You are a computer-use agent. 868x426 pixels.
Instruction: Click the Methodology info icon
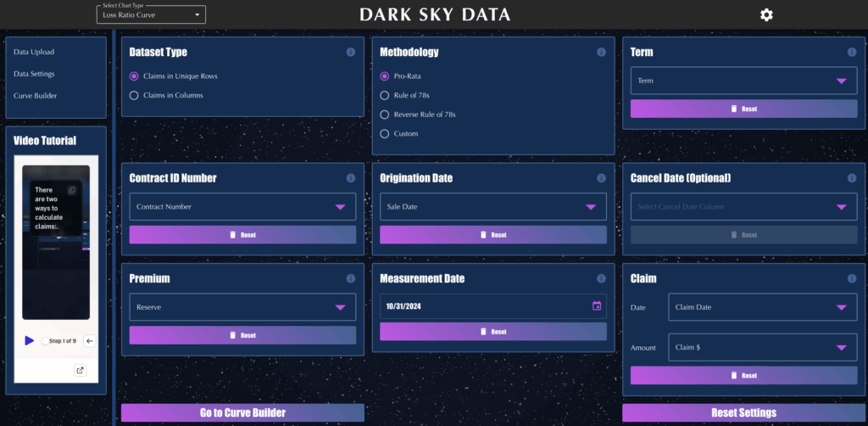601,53
